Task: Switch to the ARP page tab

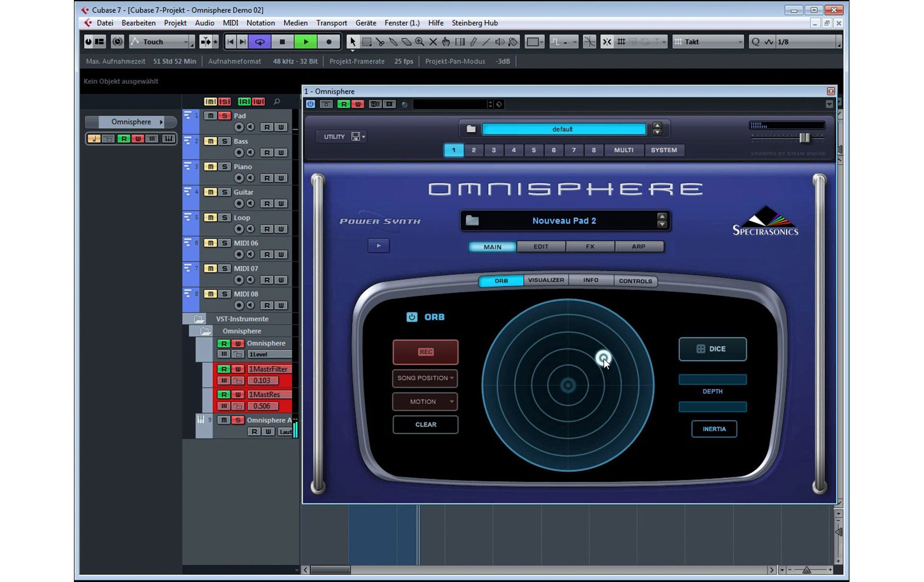Action: pyautogui.click(x=639, y=247)
